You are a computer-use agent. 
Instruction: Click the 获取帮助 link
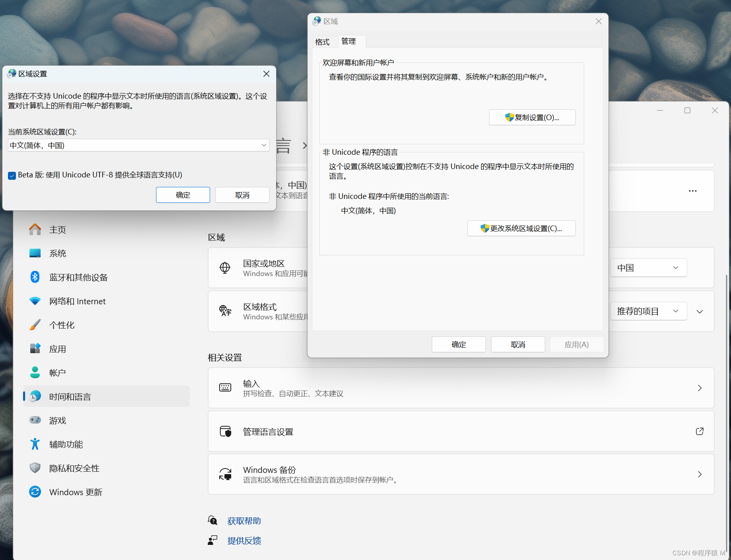[244, 520]
